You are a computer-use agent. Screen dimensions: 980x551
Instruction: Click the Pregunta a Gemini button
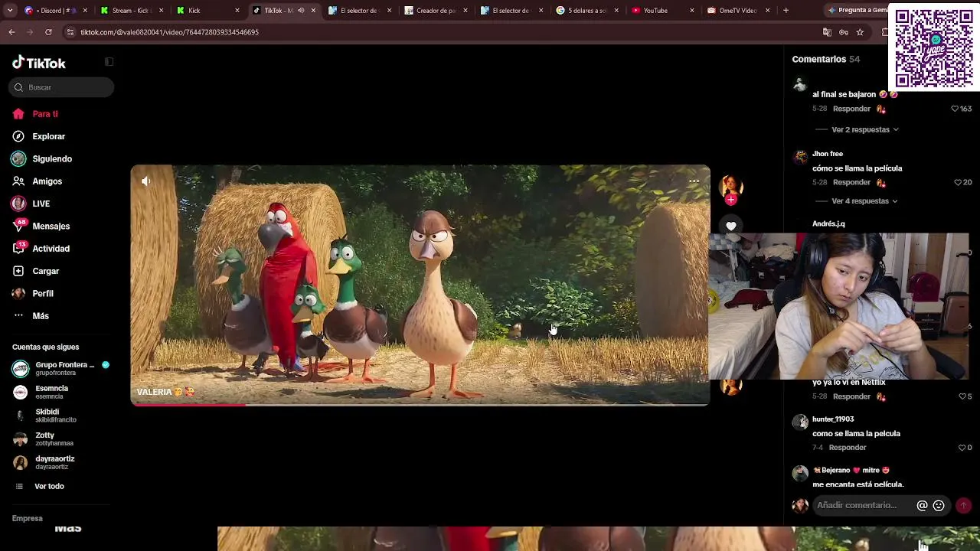857,11
